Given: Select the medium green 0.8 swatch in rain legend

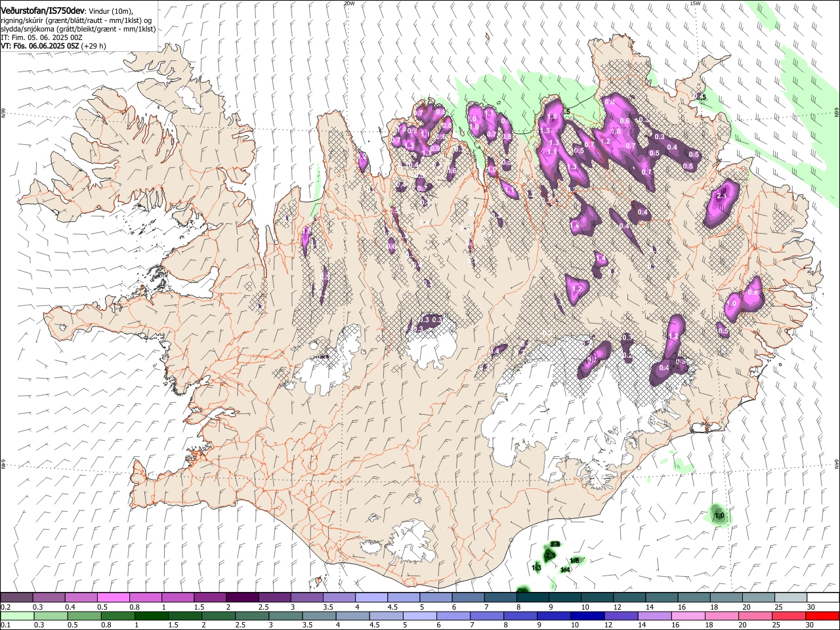Looking at the screenshot, I should click(x=117, y=616).
